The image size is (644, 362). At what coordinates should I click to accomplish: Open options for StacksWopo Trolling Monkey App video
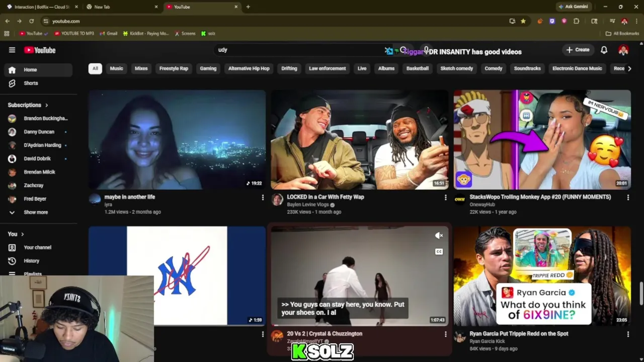pyautogui.click(x=628, y=198)
